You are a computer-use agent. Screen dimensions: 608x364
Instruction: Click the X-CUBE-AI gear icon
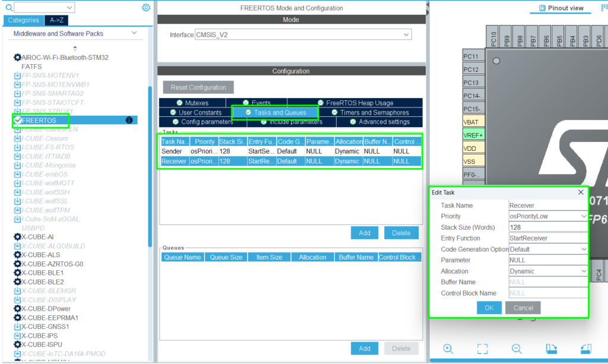click(x=17, y=237)
